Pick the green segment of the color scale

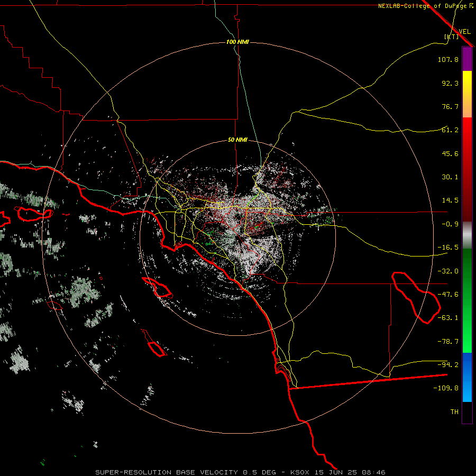467,300
